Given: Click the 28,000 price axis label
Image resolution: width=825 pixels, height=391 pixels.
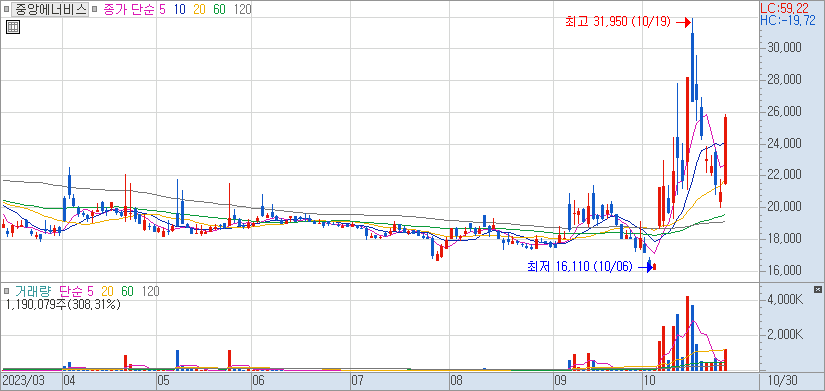Looking at the screenshot, I should [x=785, y=80].
